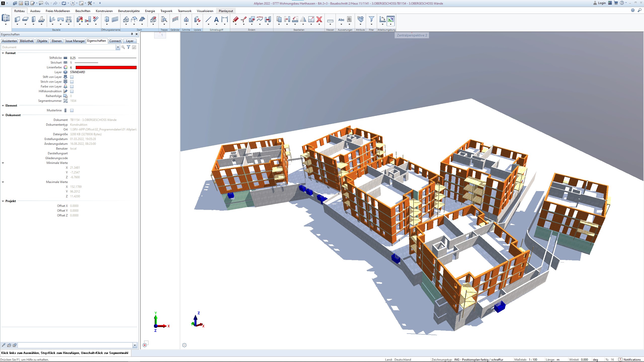Select the Linie tool in Schnellzugriff

(208, 20)
